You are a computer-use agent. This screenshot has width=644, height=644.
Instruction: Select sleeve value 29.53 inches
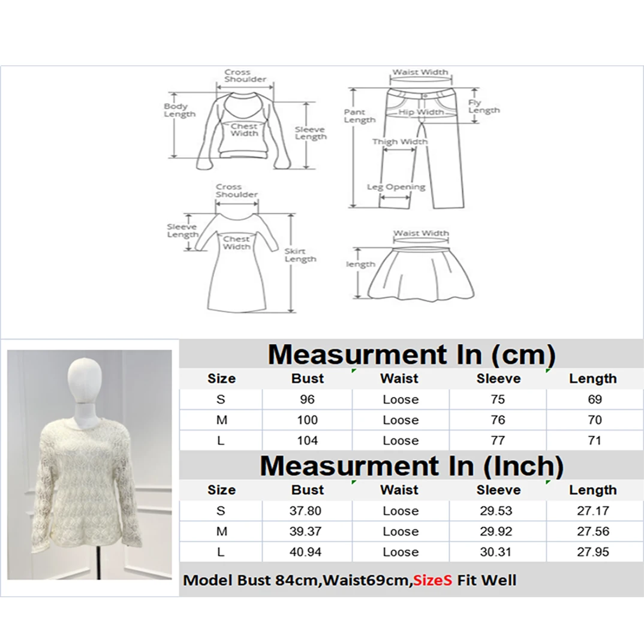496,510
